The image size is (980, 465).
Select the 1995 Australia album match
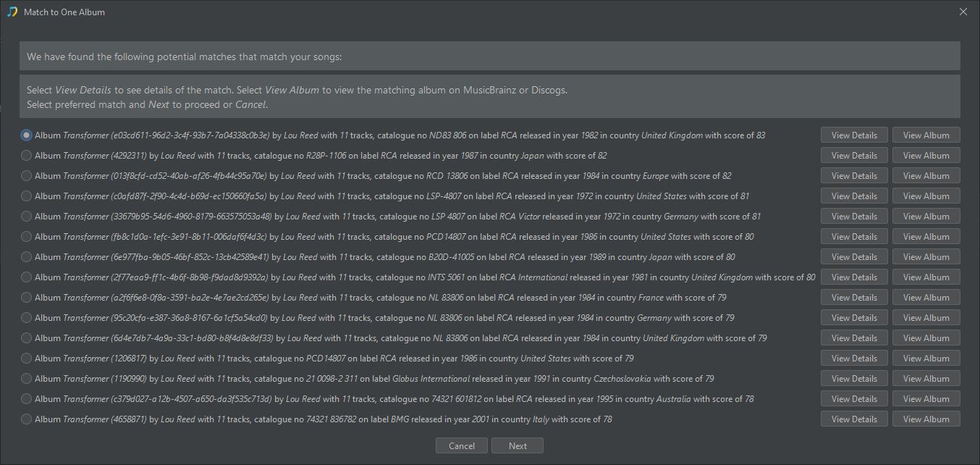click(x=27, y=399)
